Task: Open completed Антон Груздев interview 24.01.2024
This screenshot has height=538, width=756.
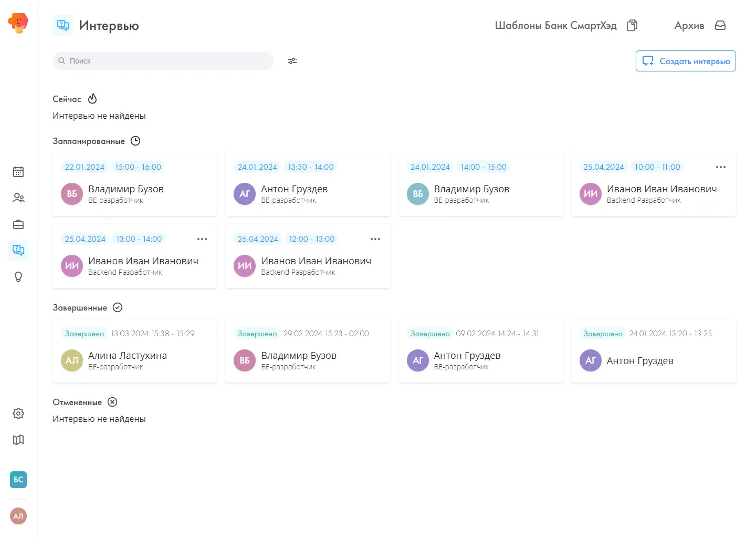Action: point(654,351)
